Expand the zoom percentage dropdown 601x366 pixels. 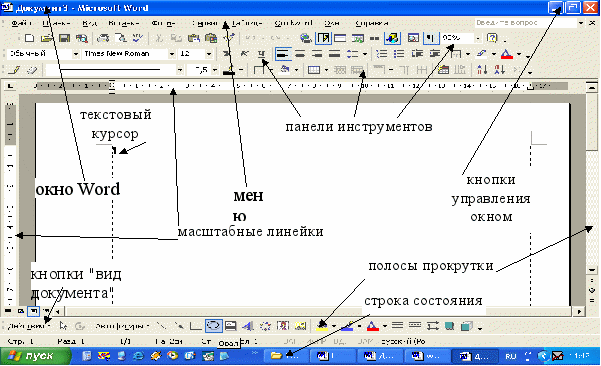(x=478, y=38)
